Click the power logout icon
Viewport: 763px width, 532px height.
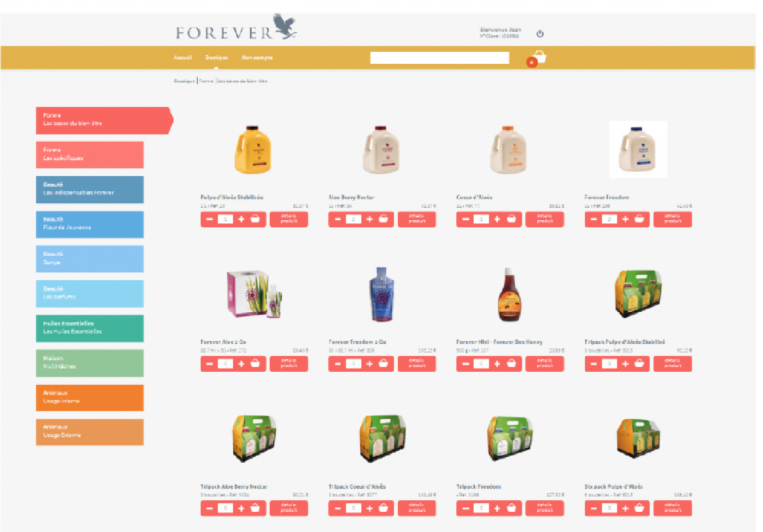(x=540, y=34)
